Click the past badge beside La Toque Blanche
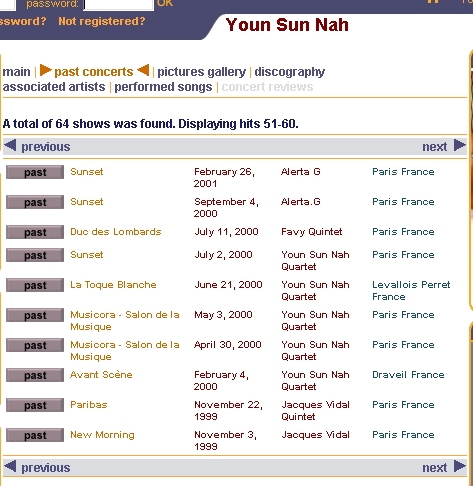The height and width of the screenshot is (486, 473). (x=35, y=285)
